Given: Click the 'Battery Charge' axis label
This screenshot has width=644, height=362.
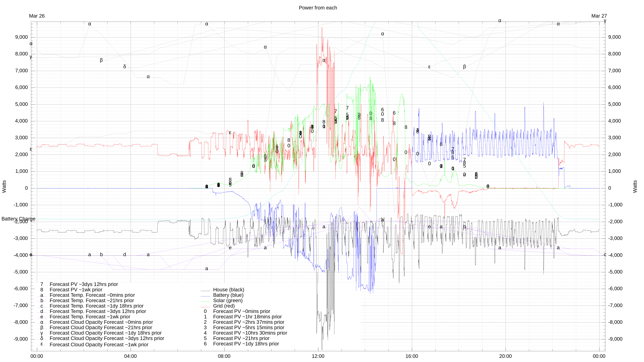Looking at the screenshot, I should pyautogui.click(x=18, y=219).
